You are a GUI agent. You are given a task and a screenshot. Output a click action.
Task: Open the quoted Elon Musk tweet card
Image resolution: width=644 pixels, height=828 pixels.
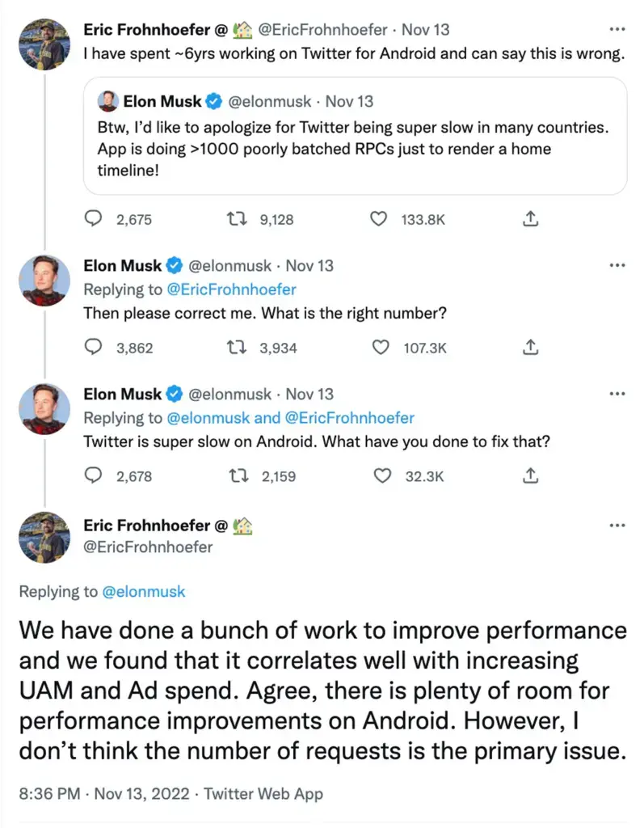coord(355,136)
